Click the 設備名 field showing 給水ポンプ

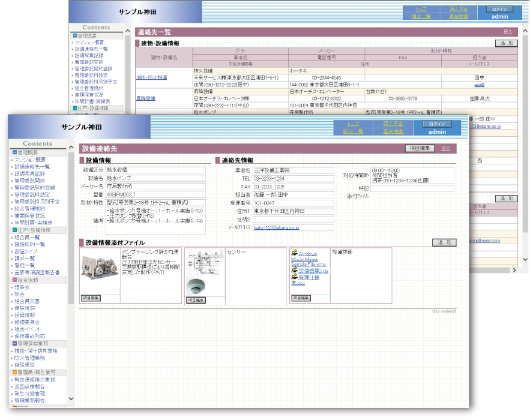pyautogui.click(x=155, y=178)
